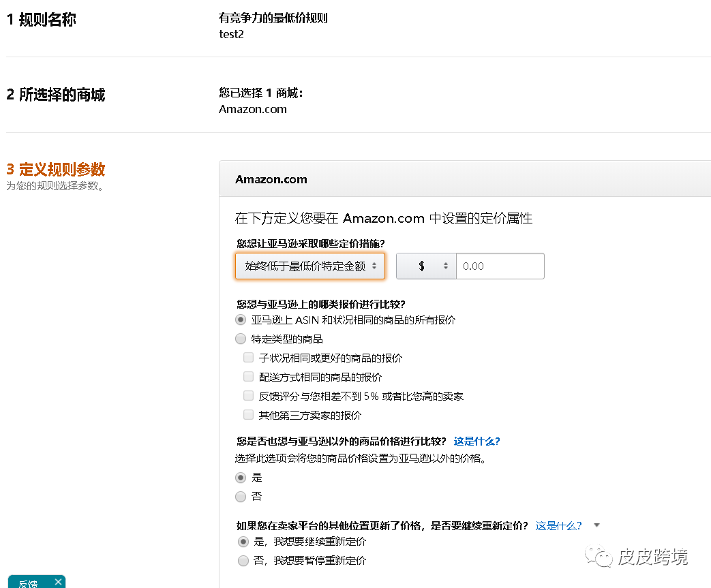The image size is (711, 588).
Task: Select 是，我想要继续重新定价 radio button
Action: point(243,542)
